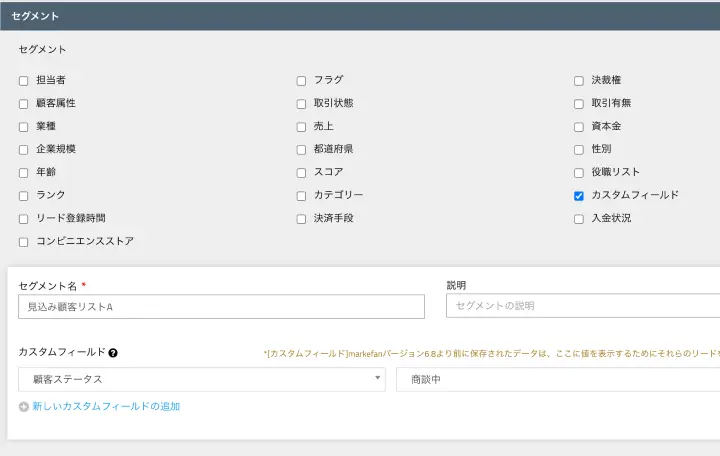
Task: Click the custom field help question-mark icon
Action: (113, 353)
